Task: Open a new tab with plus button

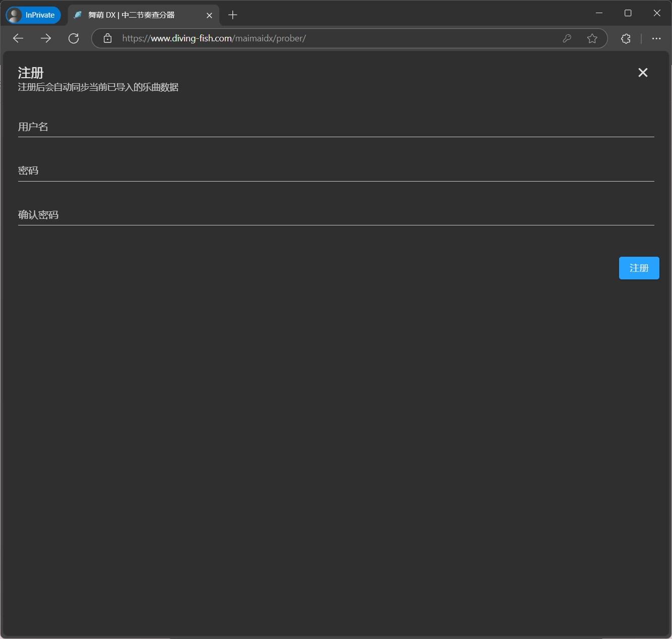Action: (x=232, y=15)
